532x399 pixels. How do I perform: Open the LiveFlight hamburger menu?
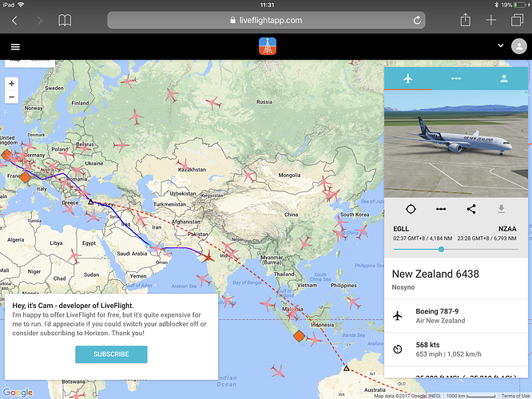15,47
